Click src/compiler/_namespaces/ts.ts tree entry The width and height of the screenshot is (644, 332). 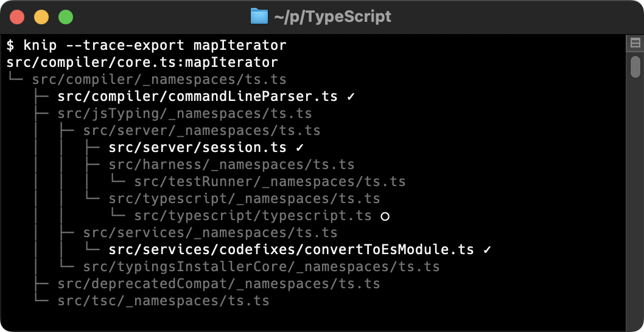159,79
